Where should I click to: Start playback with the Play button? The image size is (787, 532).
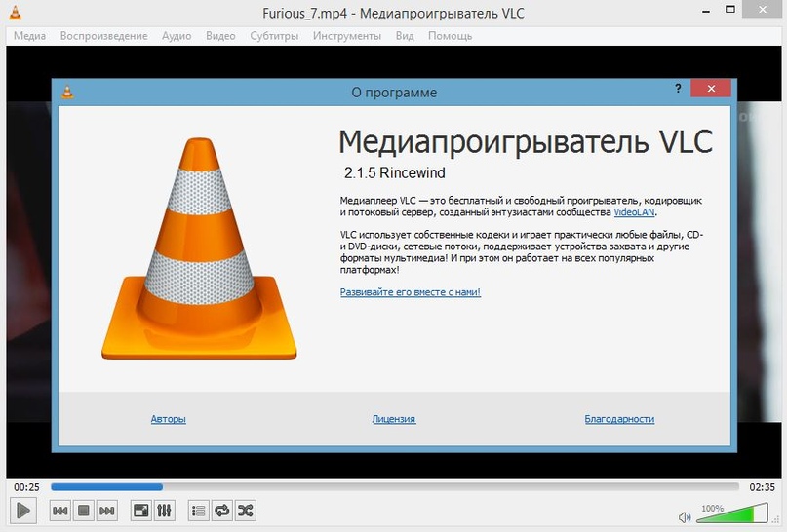(23, 511)
